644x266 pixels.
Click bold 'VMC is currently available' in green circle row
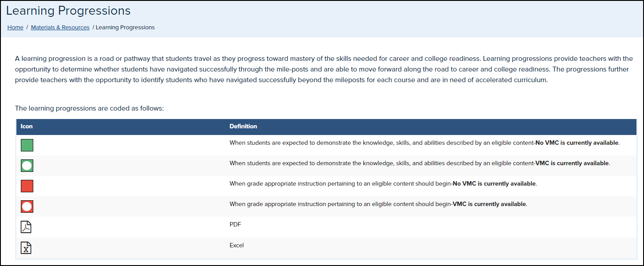pos(572,163)
